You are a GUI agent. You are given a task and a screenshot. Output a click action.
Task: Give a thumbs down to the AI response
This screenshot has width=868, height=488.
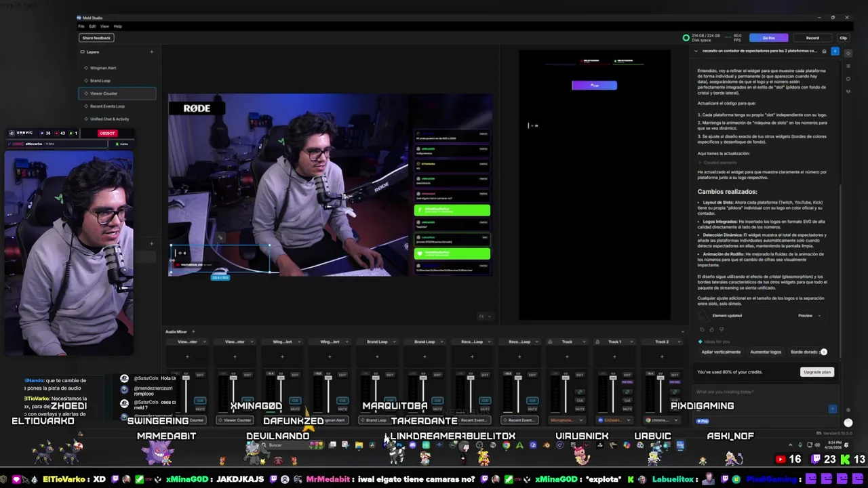pos(722,329)
